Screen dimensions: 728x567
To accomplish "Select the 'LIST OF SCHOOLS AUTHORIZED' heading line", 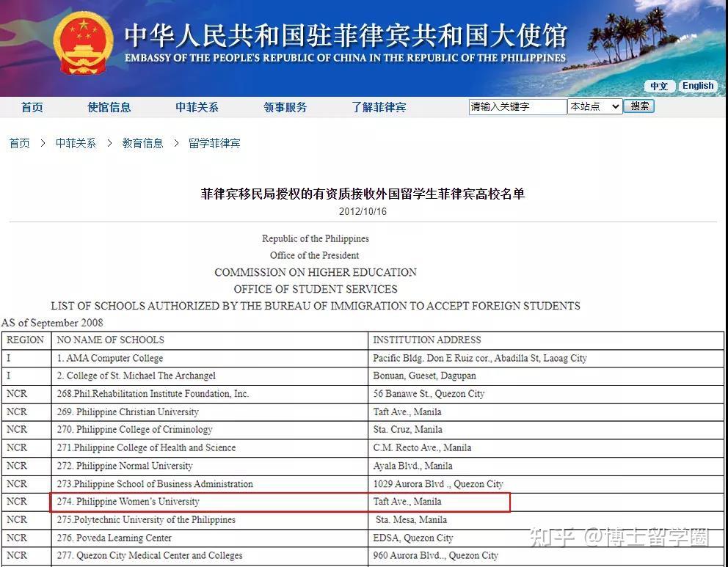I will click(x=316, y=306).
